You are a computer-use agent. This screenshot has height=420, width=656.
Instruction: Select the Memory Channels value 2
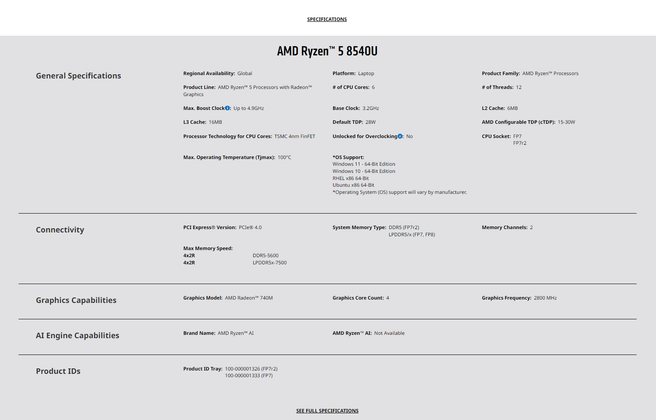(x=531, y=228)
